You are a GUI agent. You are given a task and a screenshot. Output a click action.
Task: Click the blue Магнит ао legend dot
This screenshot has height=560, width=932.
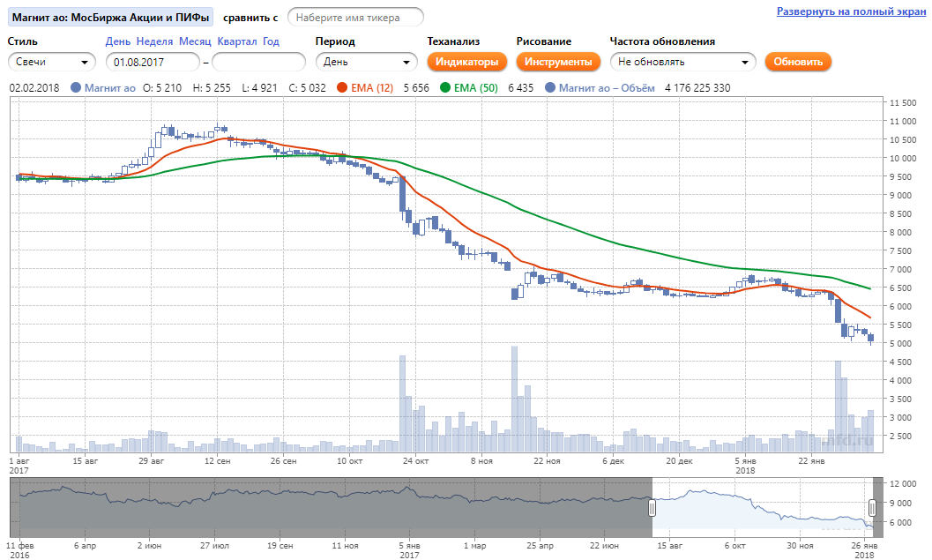coord(76,87)
